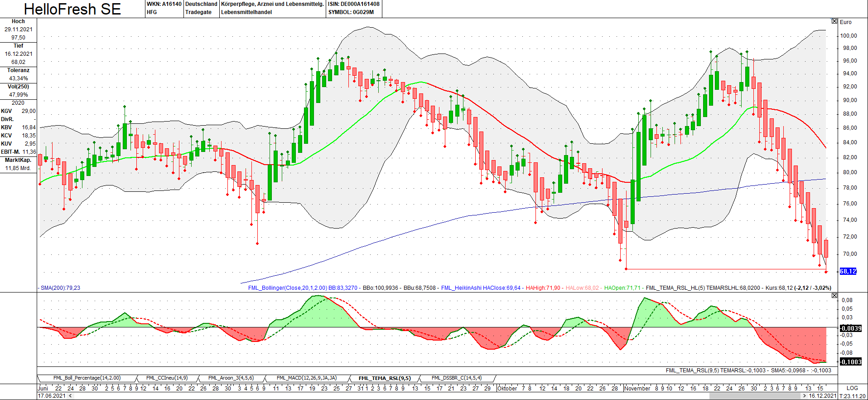868x400 pixels.
Task: Click the FML_Bollinger(Close,20,1,2.00) legend label
Action: (x=288, y=288)
